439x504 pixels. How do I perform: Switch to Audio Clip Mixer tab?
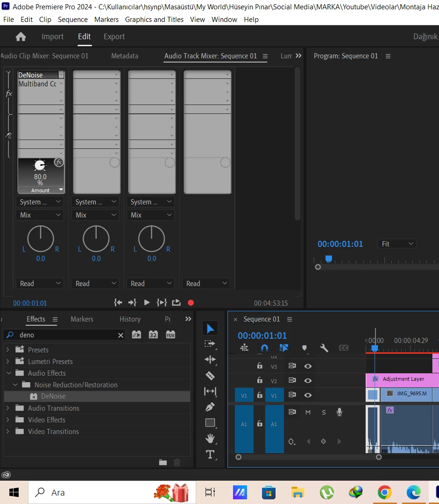[x=44, y=56]
